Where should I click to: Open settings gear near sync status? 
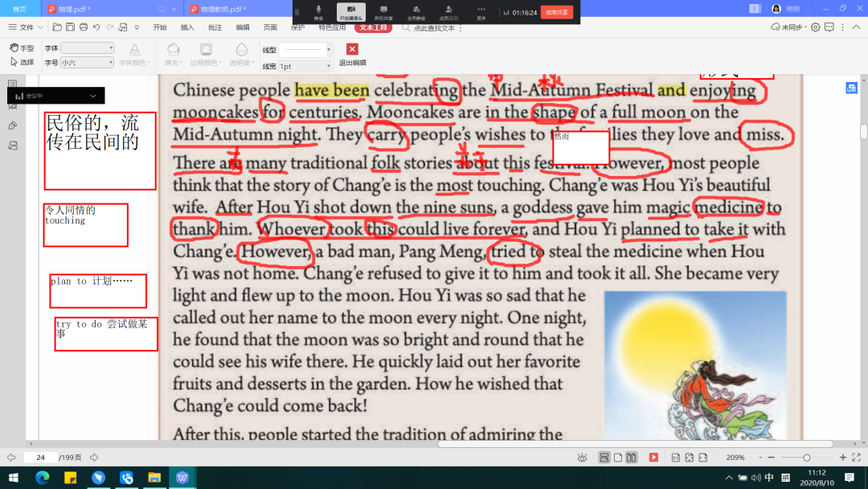coord(816,27)
